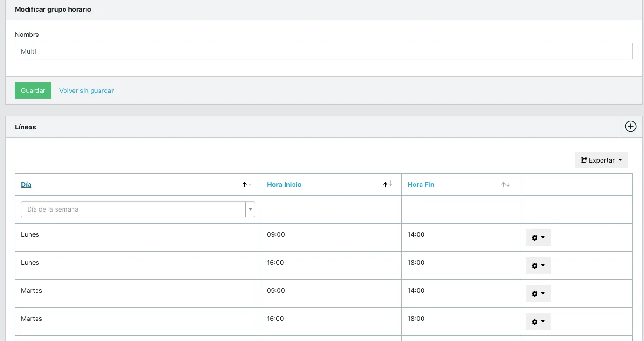The height and width of the screenshot is (341, 644).
Task: Click 09:00 start time in Martes row
Action: (276, 291)
